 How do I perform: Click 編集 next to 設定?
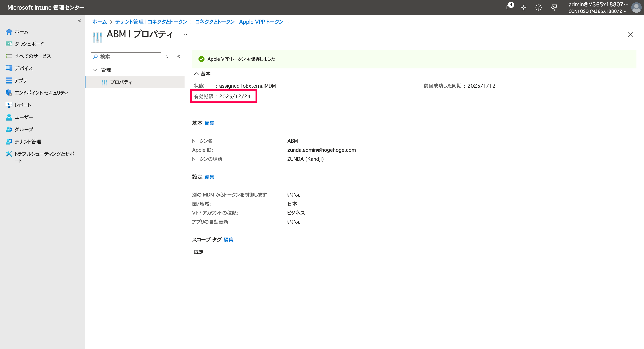tap(209, 177)
